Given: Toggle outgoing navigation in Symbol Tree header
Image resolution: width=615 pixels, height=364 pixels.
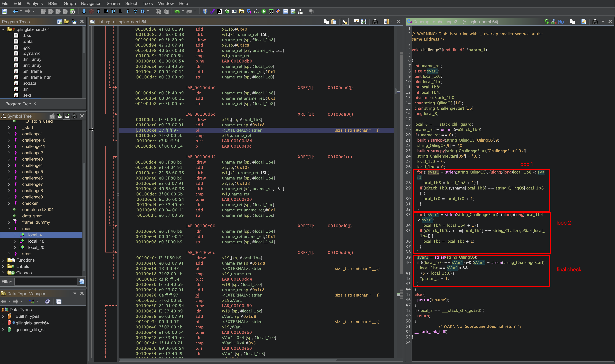Looking at the screenshot, I should [x=67, y=116].
